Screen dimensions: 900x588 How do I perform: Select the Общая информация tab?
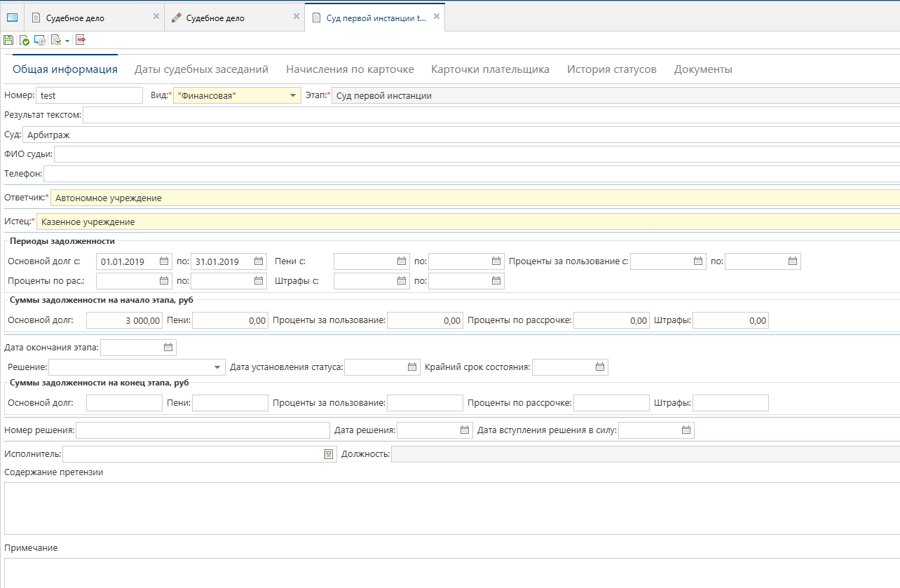click(x=65, y=69)
